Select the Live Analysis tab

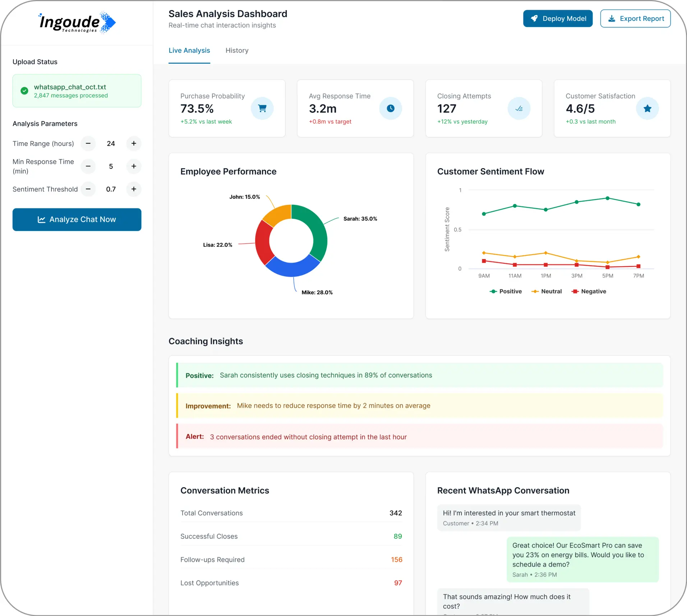(x=189, y=51)
